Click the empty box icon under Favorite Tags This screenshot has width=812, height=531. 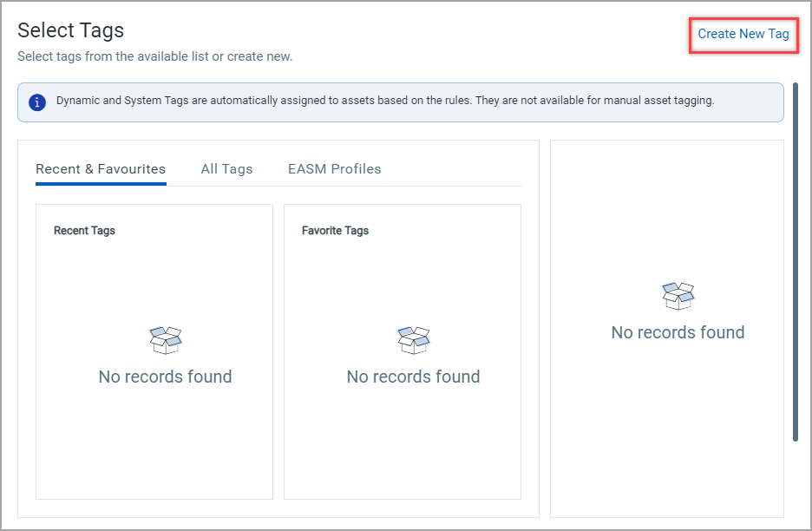(413, 339)
